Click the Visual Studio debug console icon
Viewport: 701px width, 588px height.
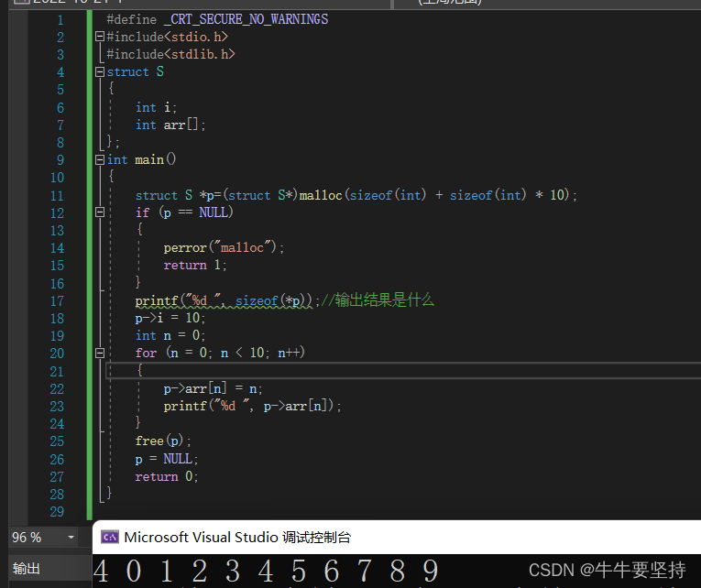[110, 537]
